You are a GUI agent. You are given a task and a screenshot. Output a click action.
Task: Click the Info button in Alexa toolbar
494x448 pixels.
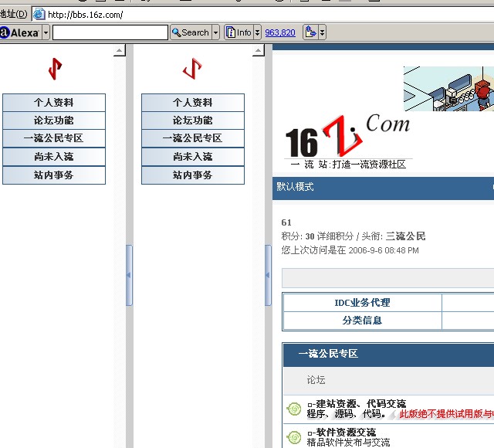[239, 32]
